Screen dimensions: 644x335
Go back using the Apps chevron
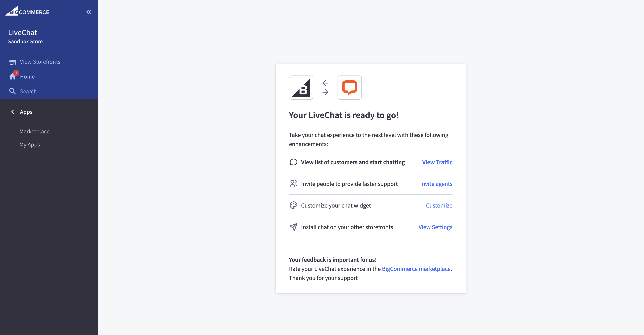pyautogui.click(x=13, y=112)
